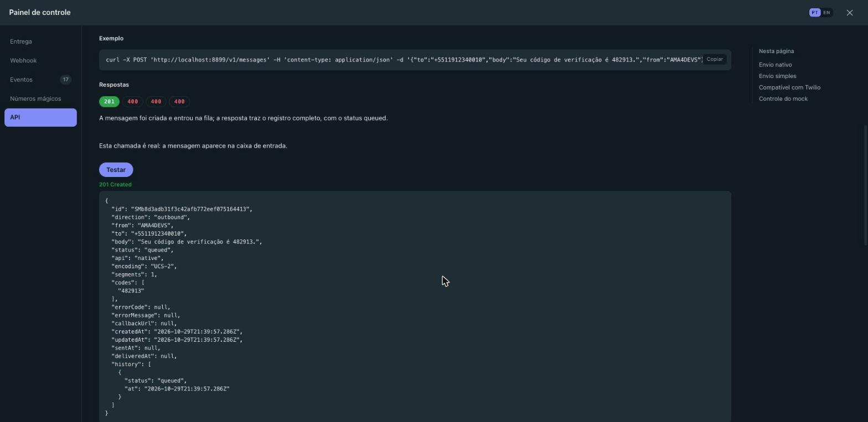
Task: Click the "segments": 1 line
Action: pyautogui.click(x=134, y=274)
